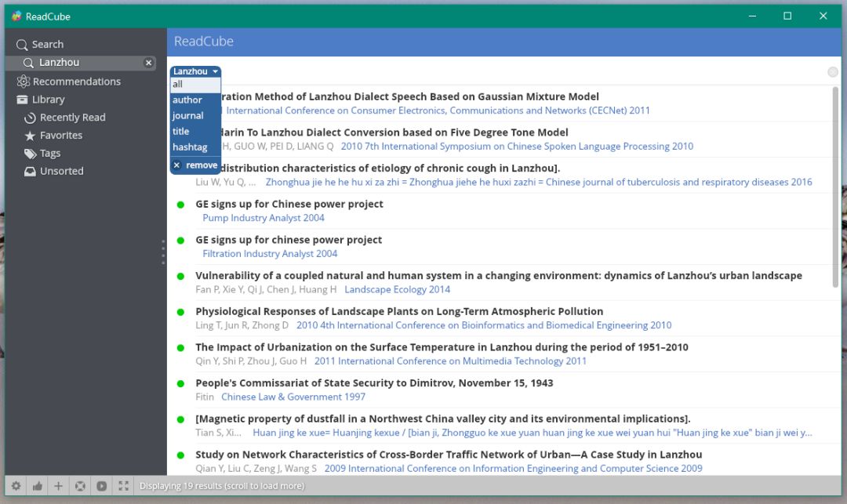Open 'Vulnerability of a coupled natural' article

coord(499,275)
